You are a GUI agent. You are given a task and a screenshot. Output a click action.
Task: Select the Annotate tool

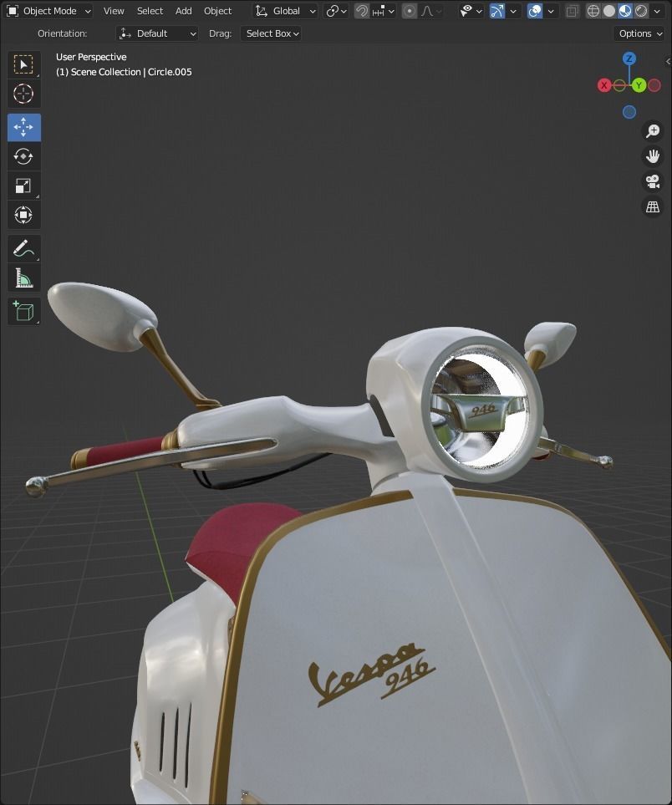(23, 248)
